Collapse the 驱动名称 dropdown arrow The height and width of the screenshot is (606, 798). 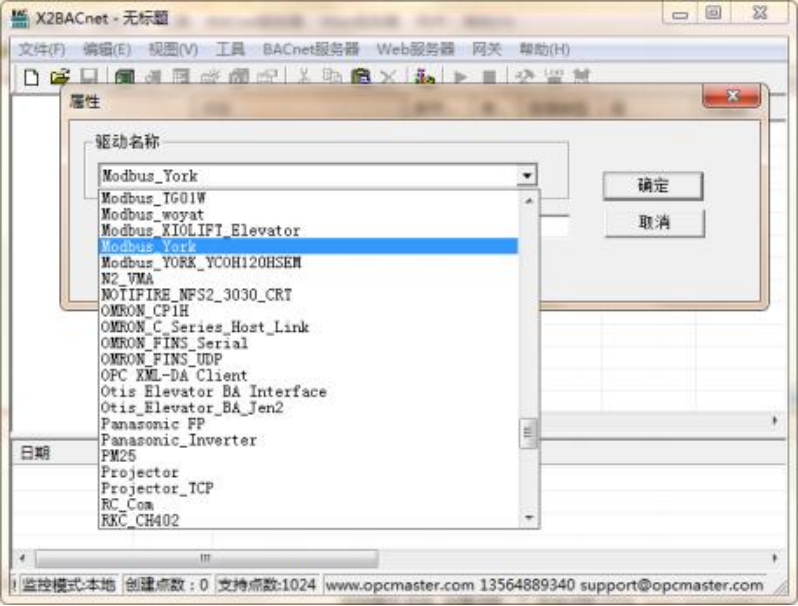[527, 176]
